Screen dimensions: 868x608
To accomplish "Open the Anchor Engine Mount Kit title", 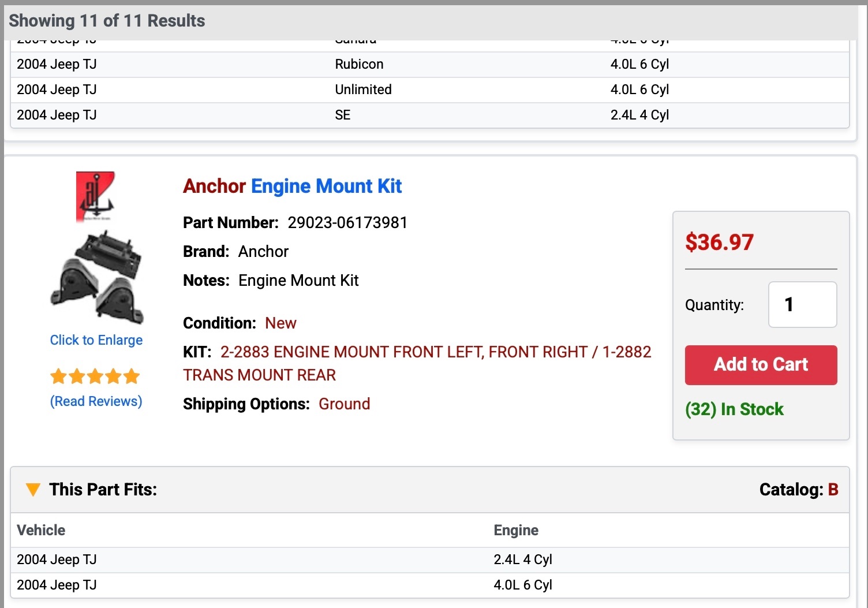I will [x=292, y=186].
